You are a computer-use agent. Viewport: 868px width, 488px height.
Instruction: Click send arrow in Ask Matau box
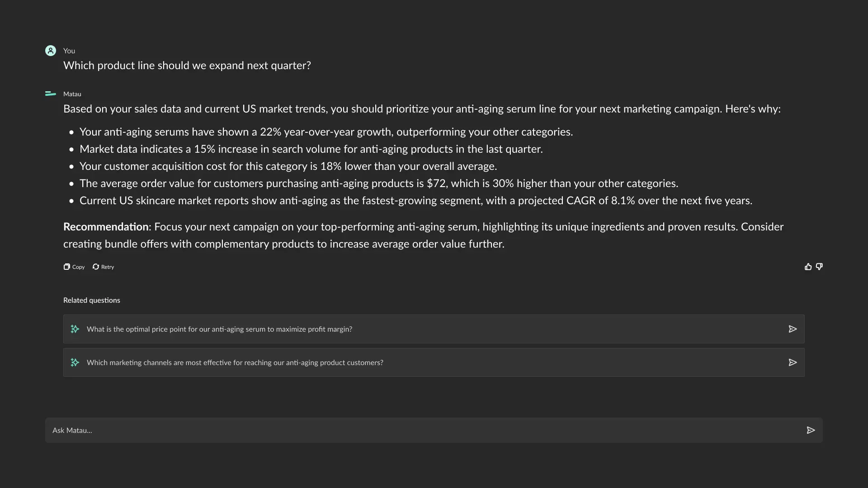[x=811, y=430]
